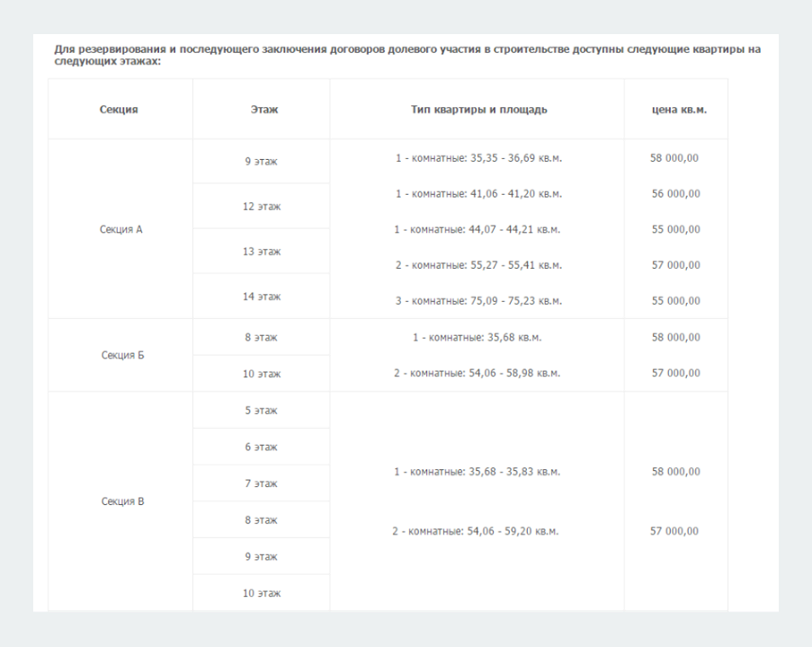
Task: Select price 57 000,00 for 55,27 - 55,41 кв.м.
Action: pos(676,265)
